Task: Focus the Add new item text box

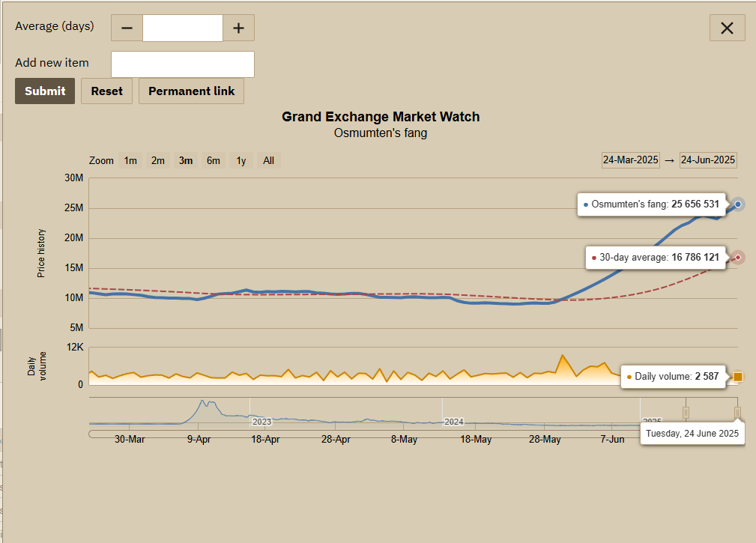Action: [x=183, y=64]
